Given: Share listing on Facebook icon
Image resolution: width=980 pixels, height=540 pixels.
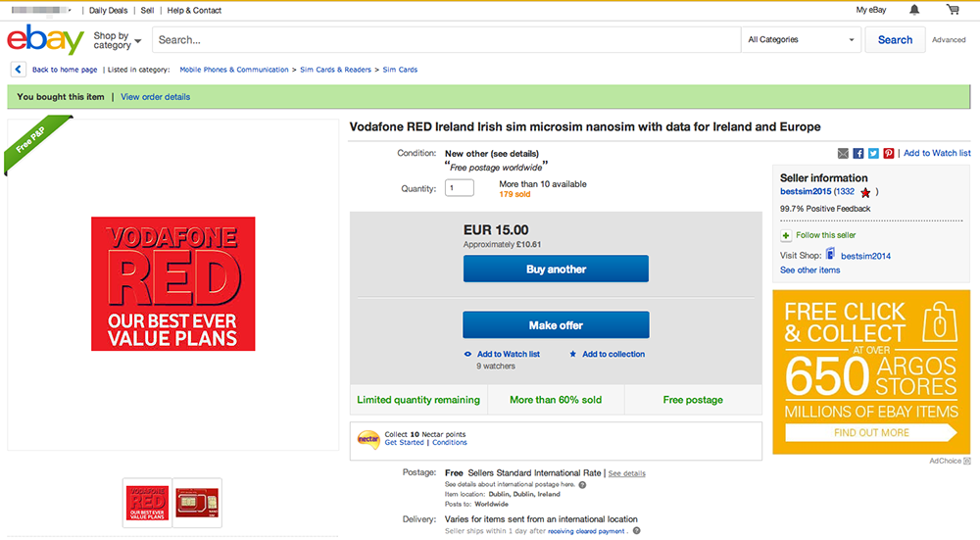Looking at the screenshot, I should pos(858,153).
